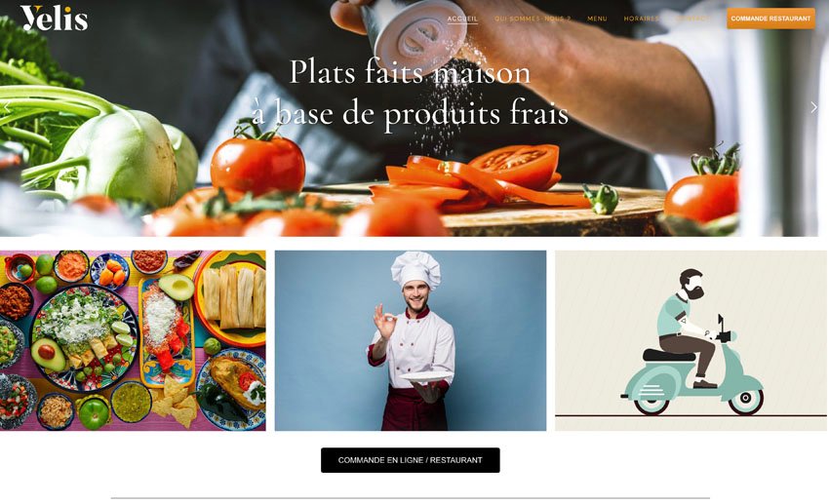
Task: Open the smiling chef image
Action: [x=411, y=340]
